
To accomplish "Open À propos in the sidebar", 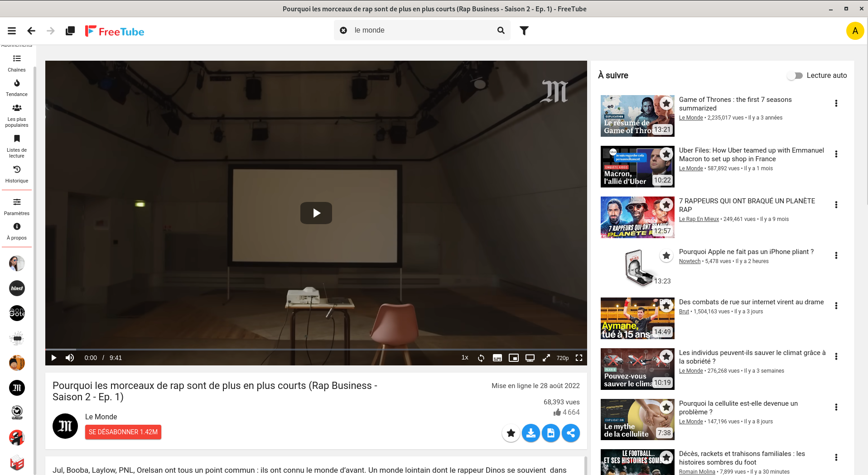I will [x=17, y=231].
